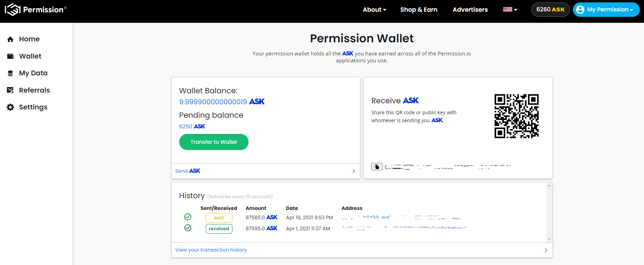Click the 'Refreshes every 10 seconds' note
This screenshot has height=265, width=644.
click(x=240, y=197)
